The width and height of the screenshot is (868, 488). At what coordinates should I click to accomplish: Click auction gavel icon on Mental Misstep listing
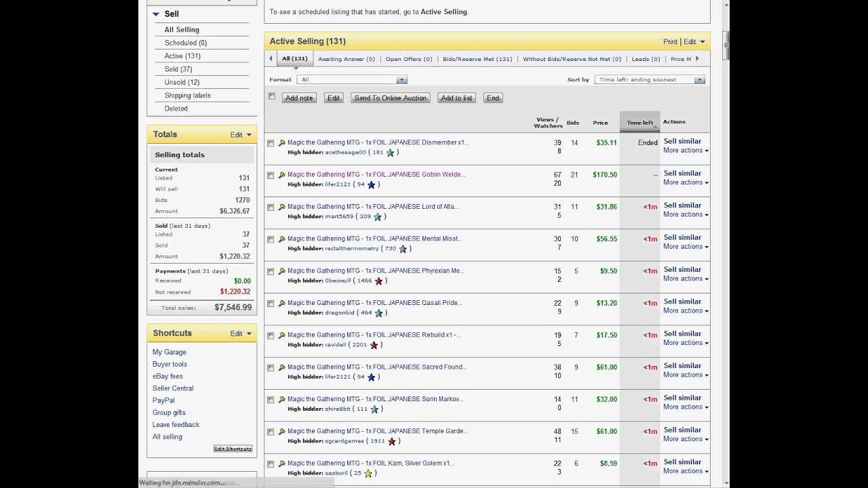[x=281, y=239]
